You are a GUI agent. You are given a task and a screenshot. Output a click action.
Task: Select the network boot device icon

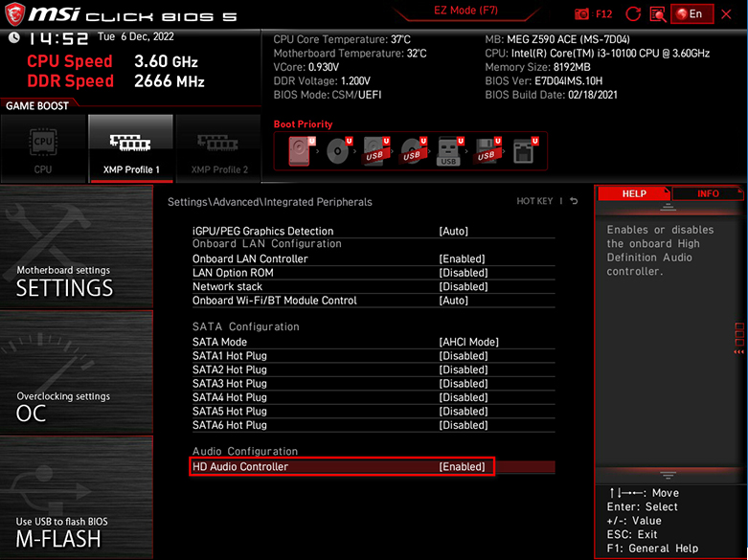click(525, 151)
